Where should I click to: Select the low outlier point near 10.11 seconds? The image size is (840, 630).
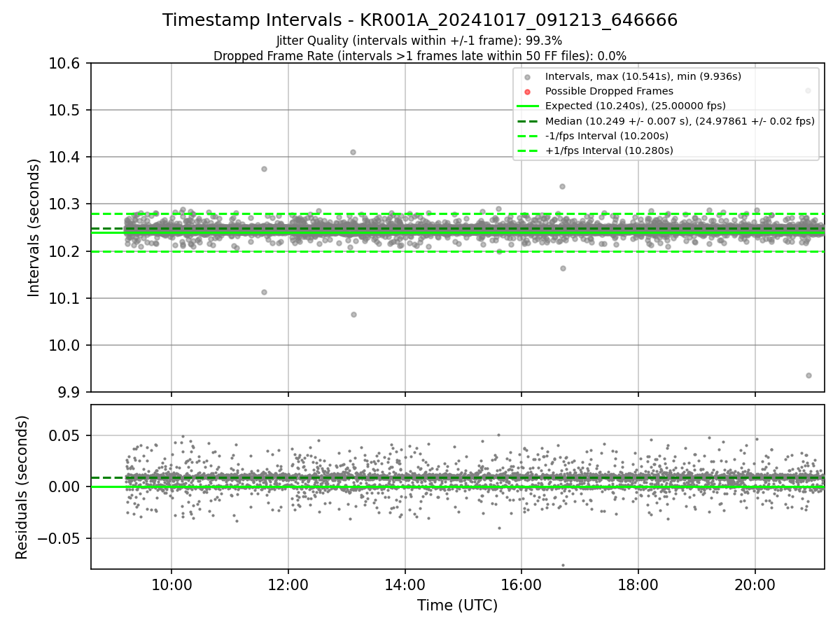[264, 292]
